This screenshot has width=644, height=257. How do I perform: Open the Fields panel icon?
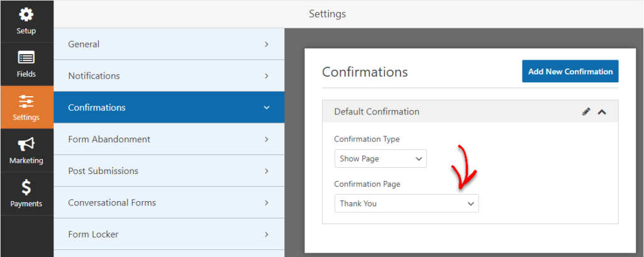point(26,58)
